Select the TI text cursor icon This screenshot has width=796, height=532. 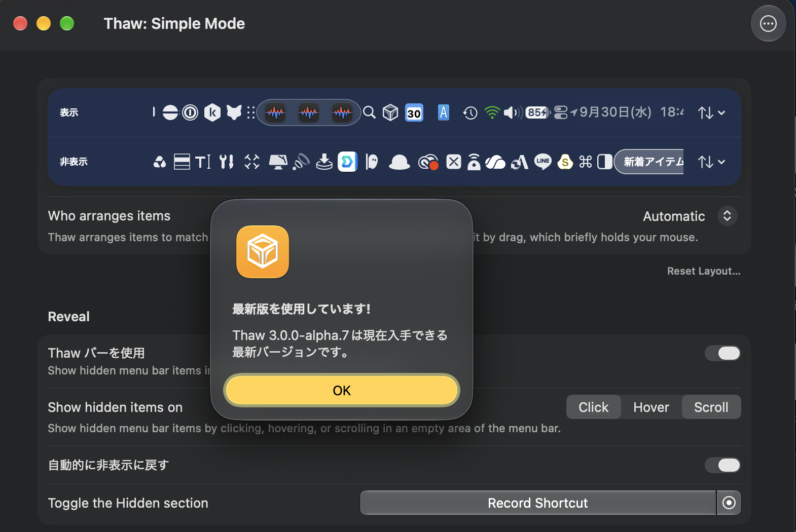pyautogui.click(x=203, y=162)
